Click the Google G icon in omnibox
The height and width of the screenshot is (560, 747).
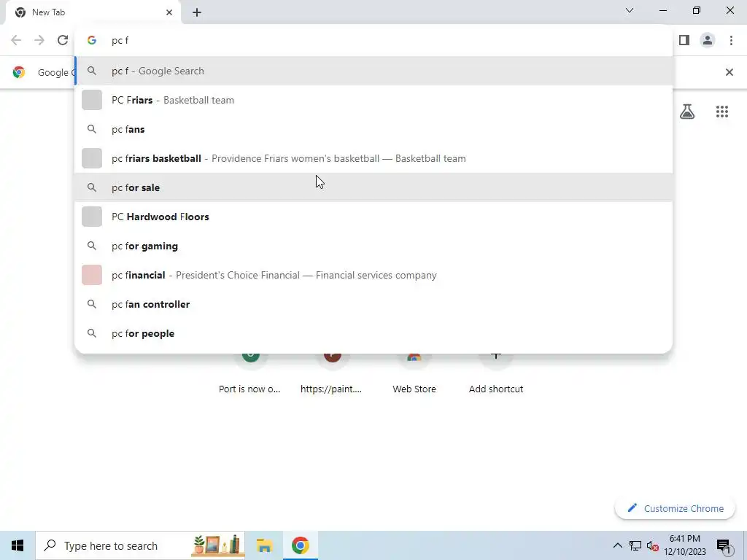(x=92, y=41)
